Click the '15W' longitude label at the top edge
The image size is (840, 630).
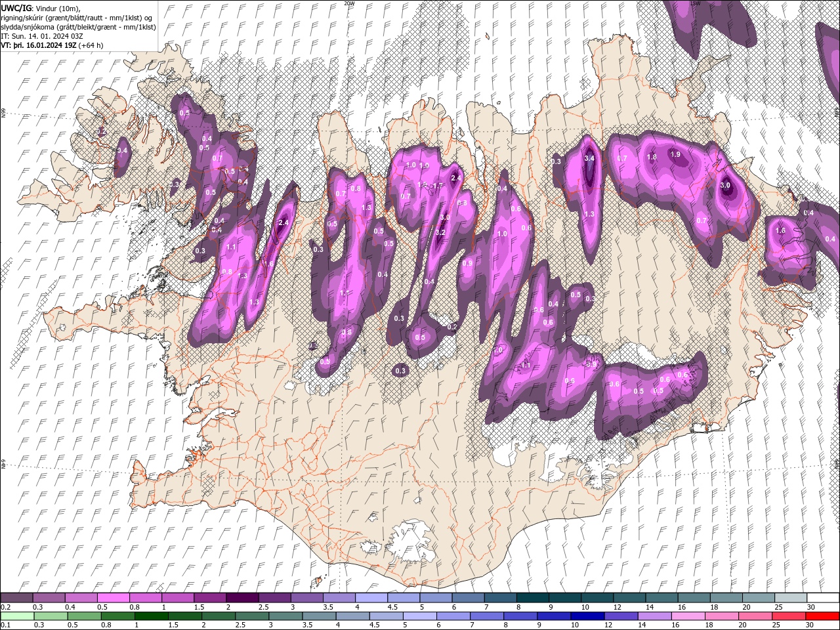coord(696,3)
